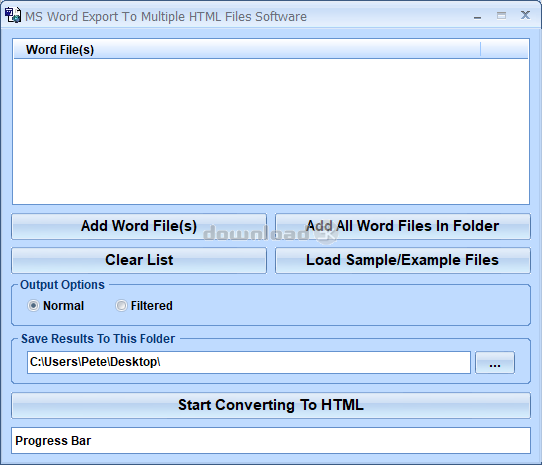Load Sample/Example Files
This screenshot has height=465, width=542.
403,260
